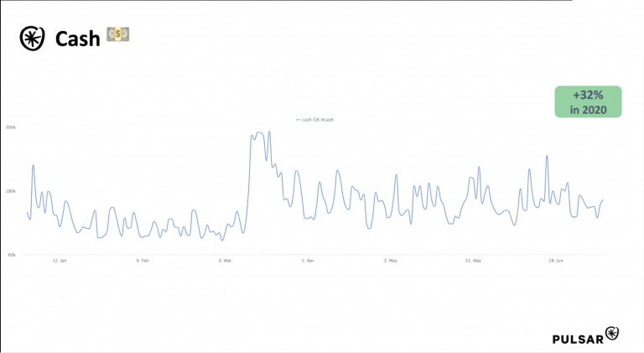The height and width of the screenshot is (353, 644).
Task: Click the 8. Mar date label
Action: click(x=225, y=261)
